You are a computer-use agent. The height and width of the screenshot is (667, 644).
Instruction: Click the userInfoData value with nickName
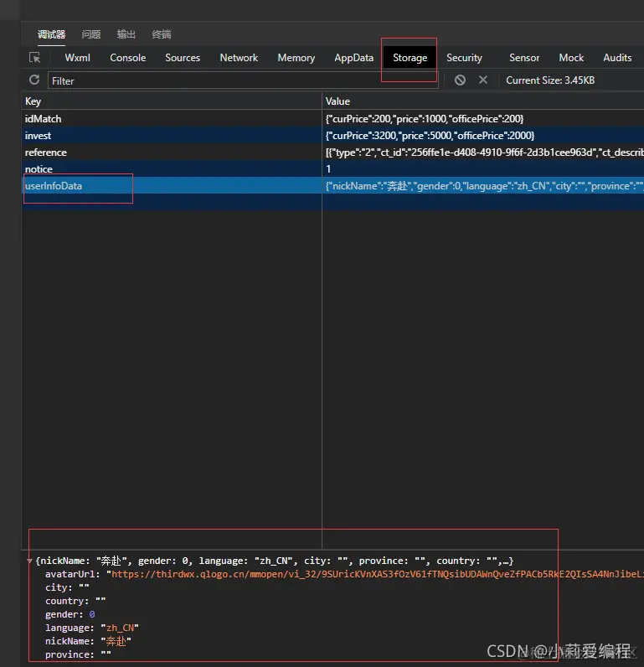pos(484,186)
